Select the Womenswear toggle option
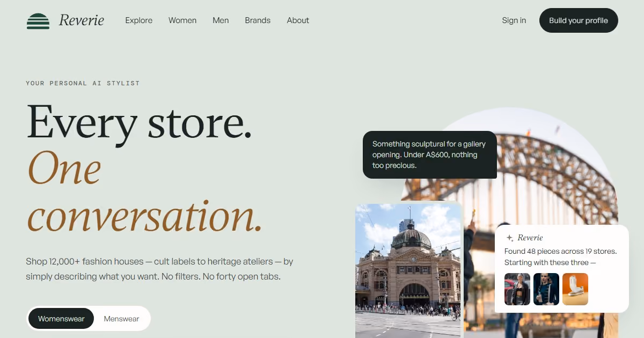The width and height of the screenshot is (644, 338). (x=61, y=319)
